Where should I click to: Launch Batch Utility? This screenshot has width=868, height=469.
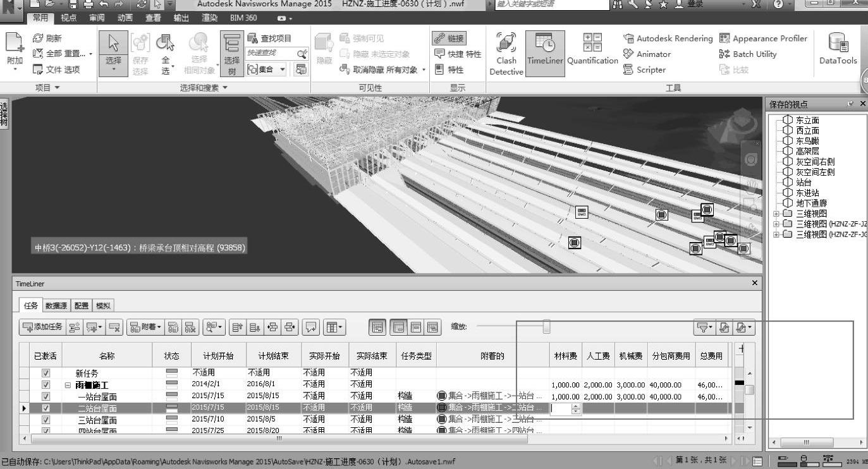pyautogui.click(x=749, y=54)
